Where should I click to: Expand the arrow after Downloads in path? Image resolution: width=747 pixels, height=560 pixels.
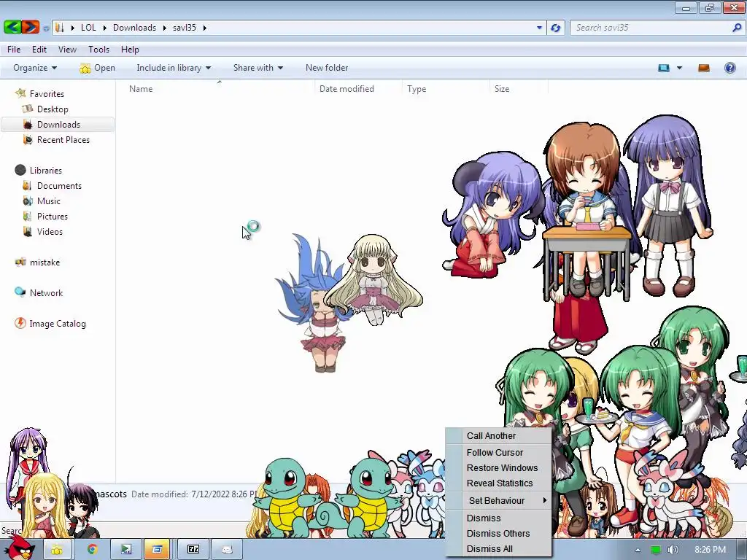click(x=164, y=28)
